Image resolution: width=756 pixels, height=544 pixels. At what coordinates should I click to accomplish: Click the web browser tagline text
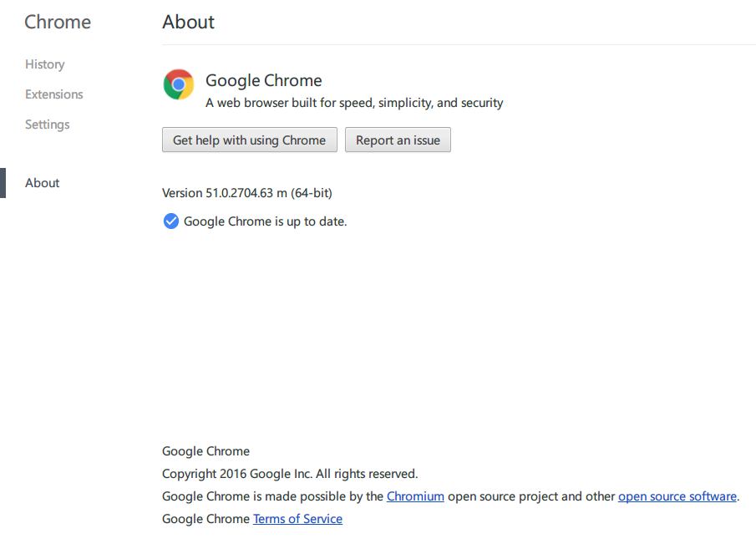(x=354, y=104)
